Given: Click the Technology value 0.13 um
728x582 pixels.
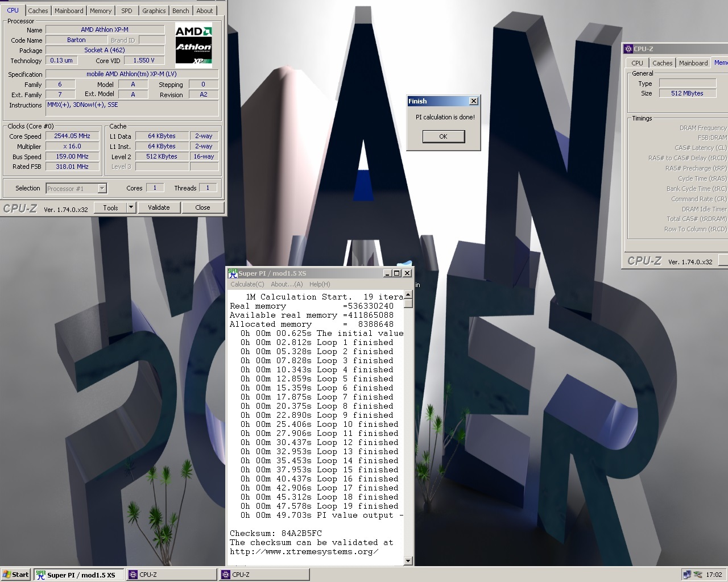Looking at the screenshot, I should pyautogui.click(x=61, y=60).
